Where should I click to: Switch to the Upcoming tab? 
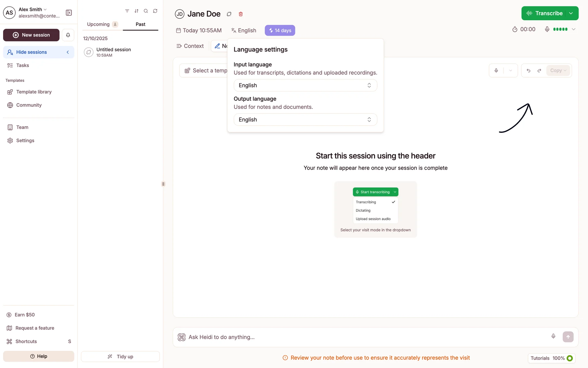point(98,24)
